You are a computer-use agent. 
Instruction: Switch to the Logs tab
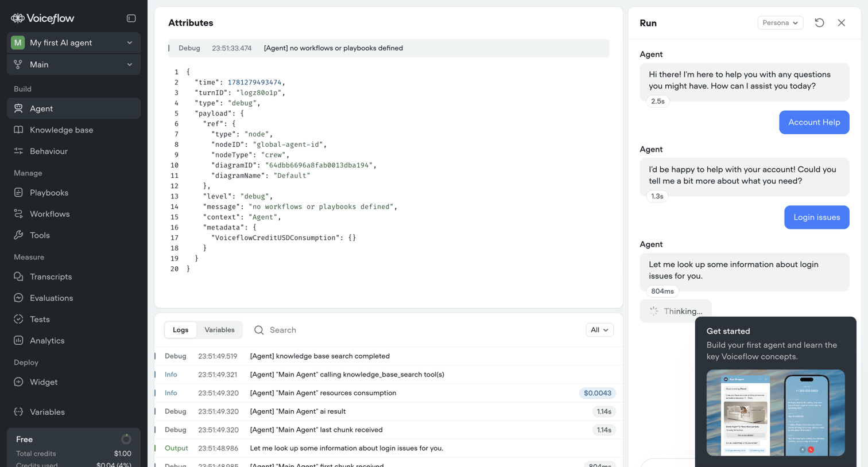[x=180, y=330]
